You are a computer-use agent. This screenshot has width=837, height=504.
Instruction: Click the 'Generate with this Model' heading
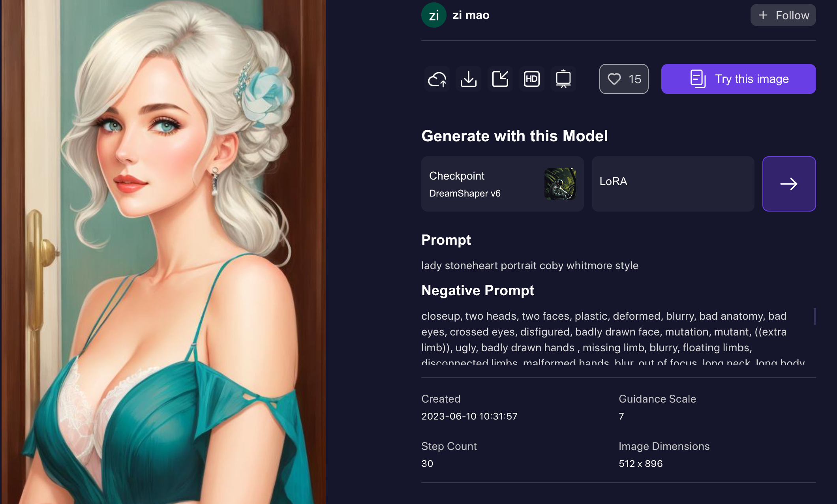click(x=514, y=136)
